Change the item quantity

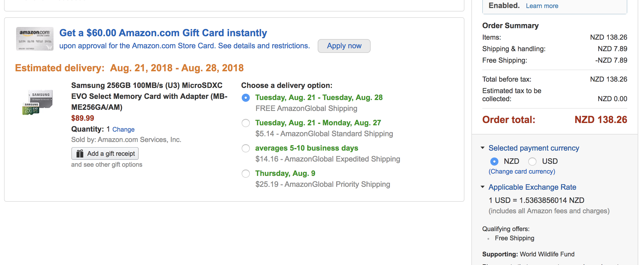[123, 129]
